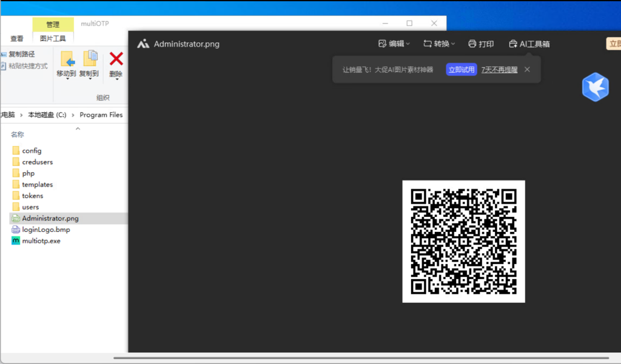The width and height of the screenshot is (621, 364).
Task: Click the 7天不再提醒 link
Action: pyautogui.click(x=500, y=70)
